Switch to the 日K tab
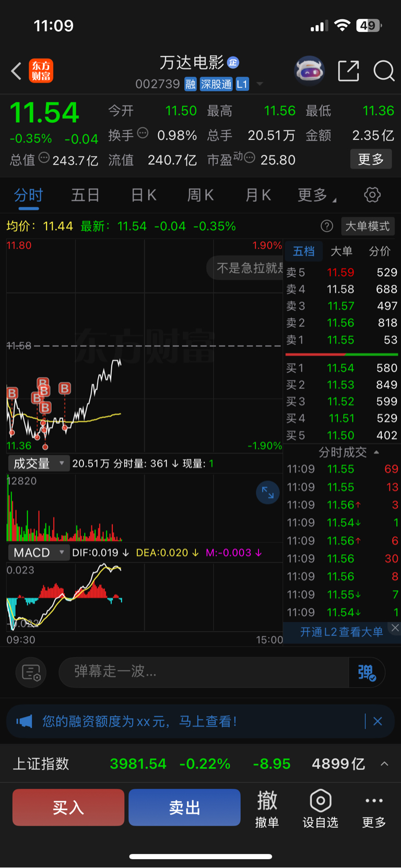Viewport: 401px width, 868px height. 144,195
